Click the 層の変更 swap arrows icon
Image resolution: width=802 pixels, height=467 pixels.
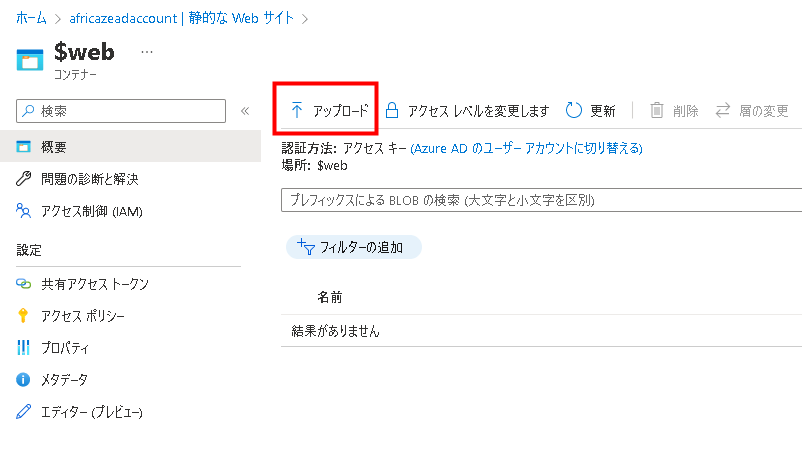(x=723, y=110)
